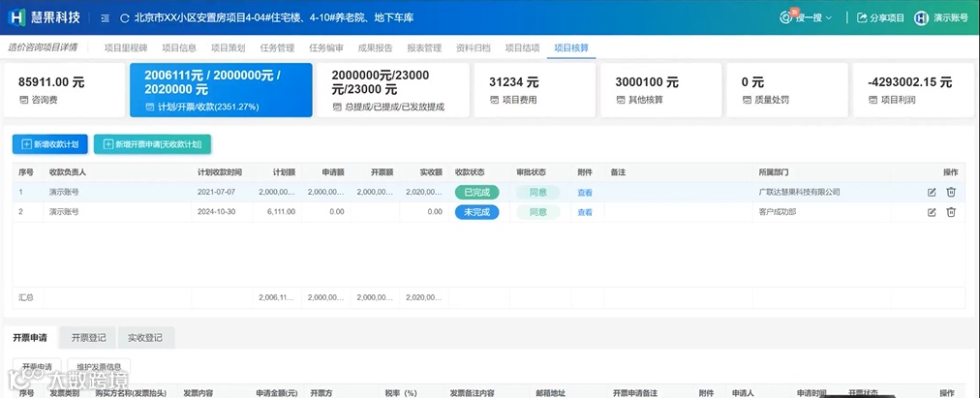
Task: Click the 分享项目 share icon
Action: pos(862,17)
